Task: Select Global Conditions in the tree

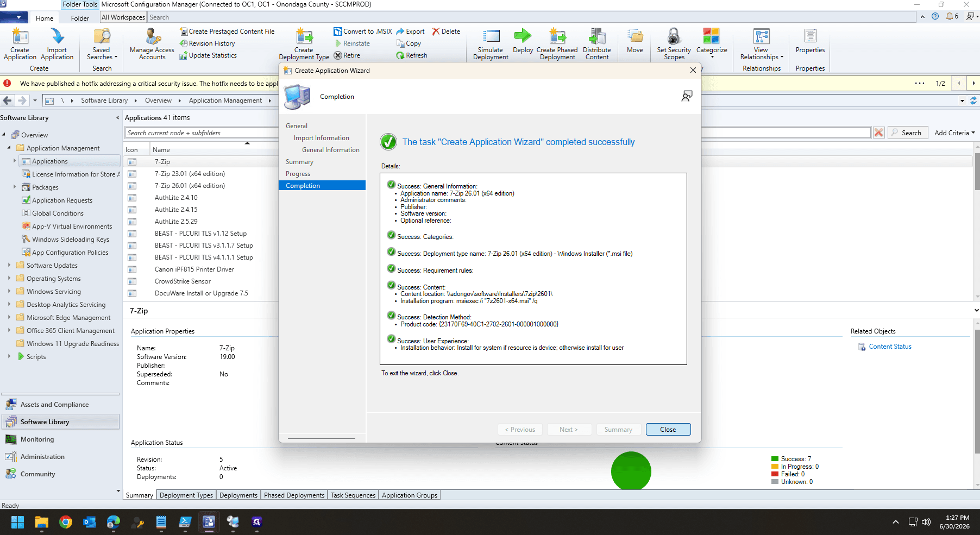Action: (x=58, y=213)
